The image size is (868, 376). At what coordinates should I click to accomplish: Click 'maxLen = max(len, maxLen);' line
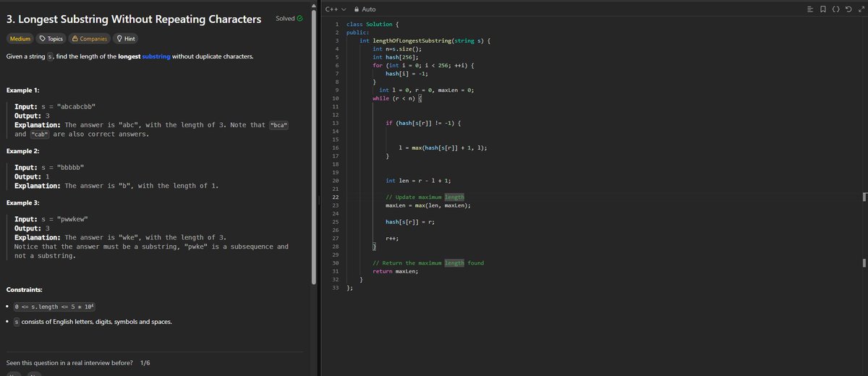pos(428,205)
